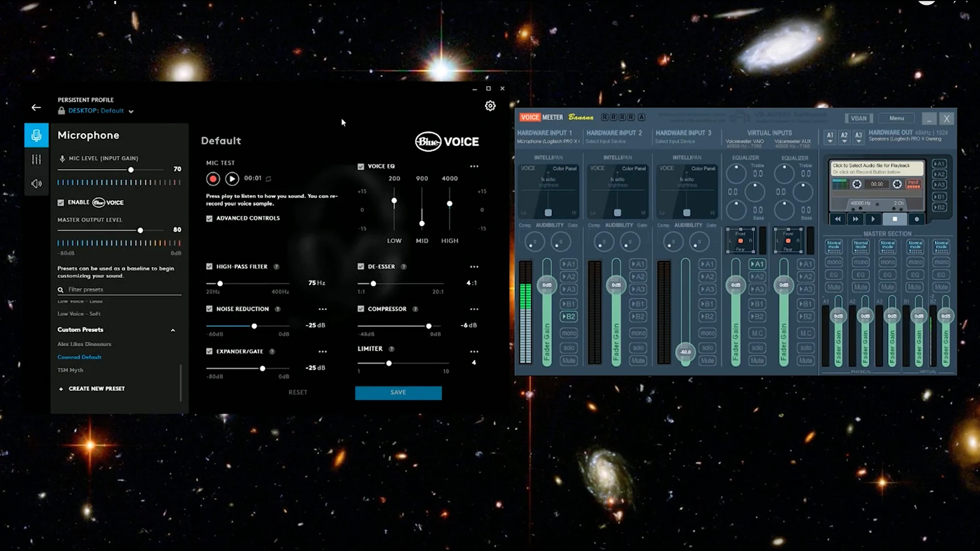Click the Noise Reduction slider handle
This screenshot has height=551, width=980.
[254, 326]
